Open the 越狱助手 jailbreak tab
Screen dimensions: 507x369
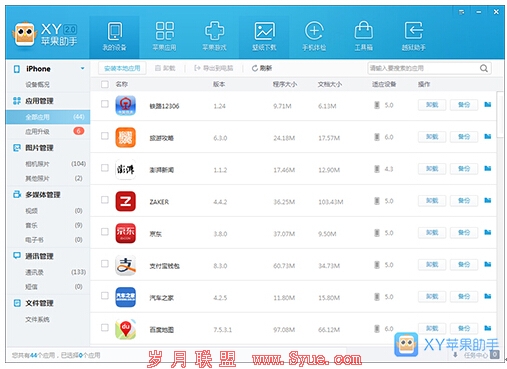point(413,37)
